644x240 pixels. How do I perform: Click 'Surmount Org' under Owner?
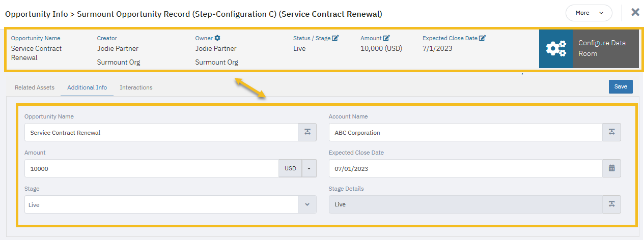point(217,63)
